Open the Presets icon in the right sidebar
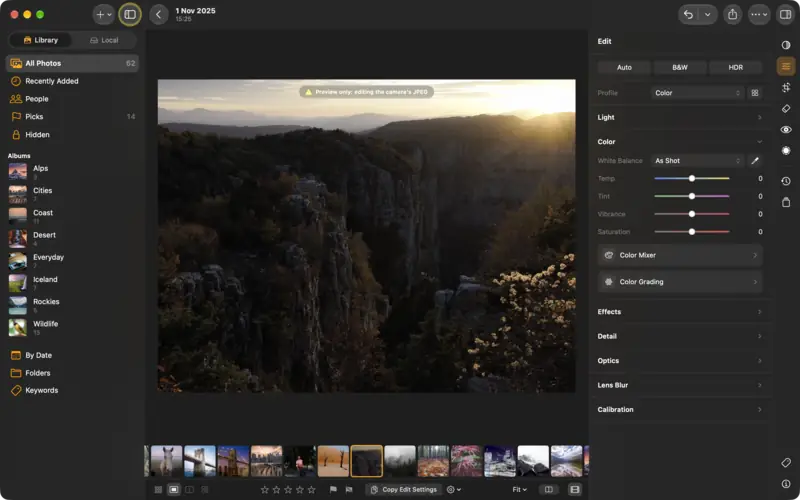800x500 pixels. [786, 45]
